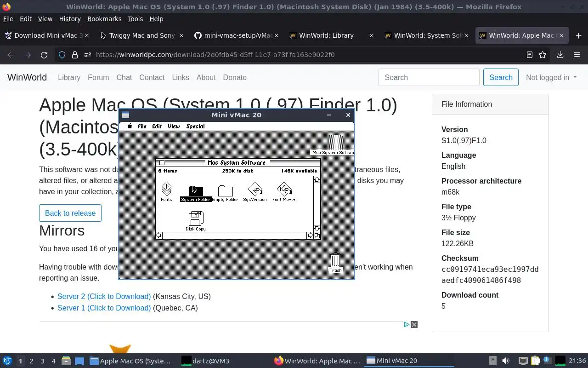Click the site padlock security icon
The width and height of the screenshot is (588, 368).
75,55
